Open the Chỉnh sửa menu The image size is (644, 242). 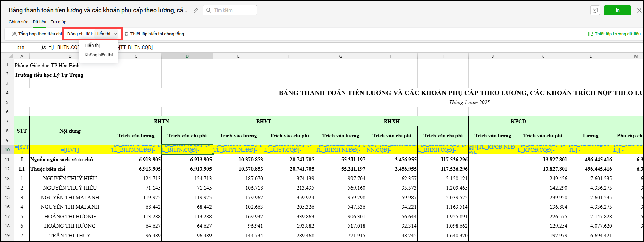[x=19, y=22]
